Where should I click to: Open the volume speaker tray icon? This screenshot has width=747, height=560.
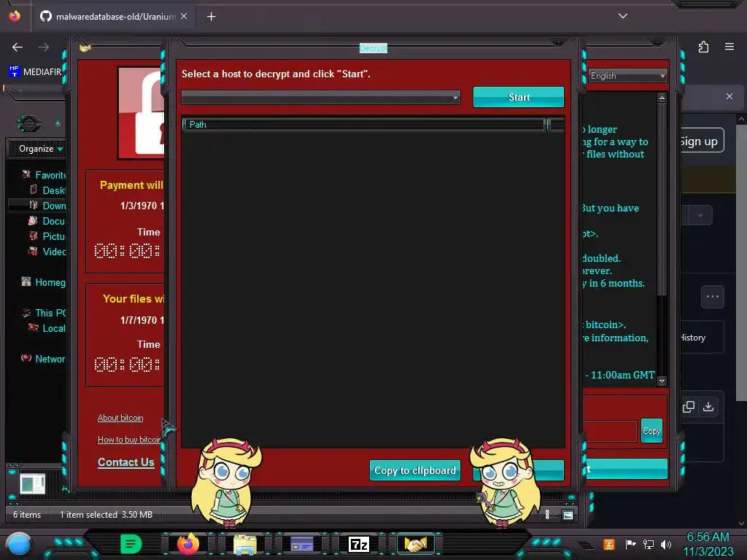pos(666,544)
